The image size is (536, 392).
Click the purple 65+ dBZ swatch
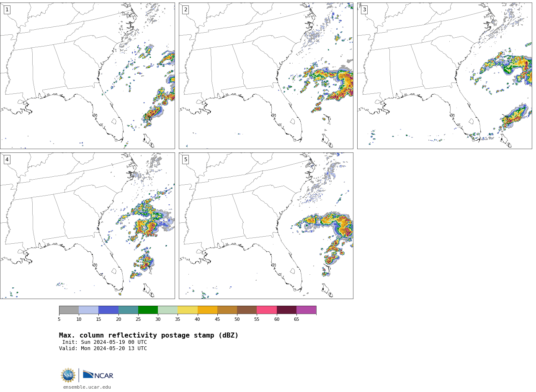(x=307, y=310)
